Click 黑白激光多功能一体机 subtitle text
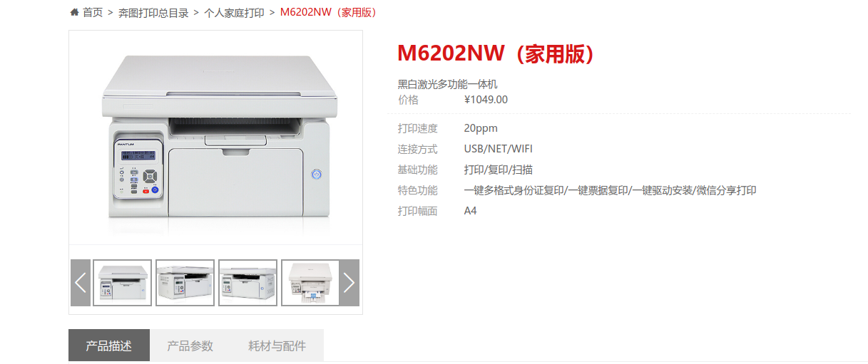The width and height of the screenshot is (868, 364). [x=447, y=84]
